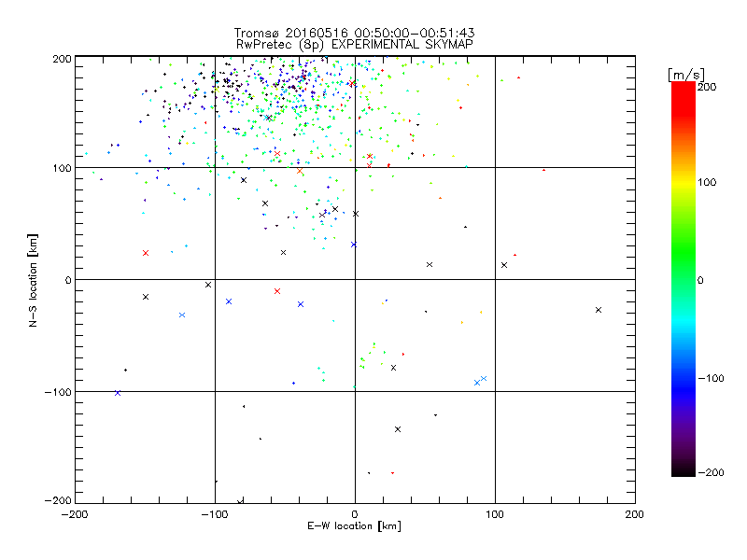The image size is (747, 560).
Task: Click the E-W axis tick label "-200"
Action: pos(75,514)
